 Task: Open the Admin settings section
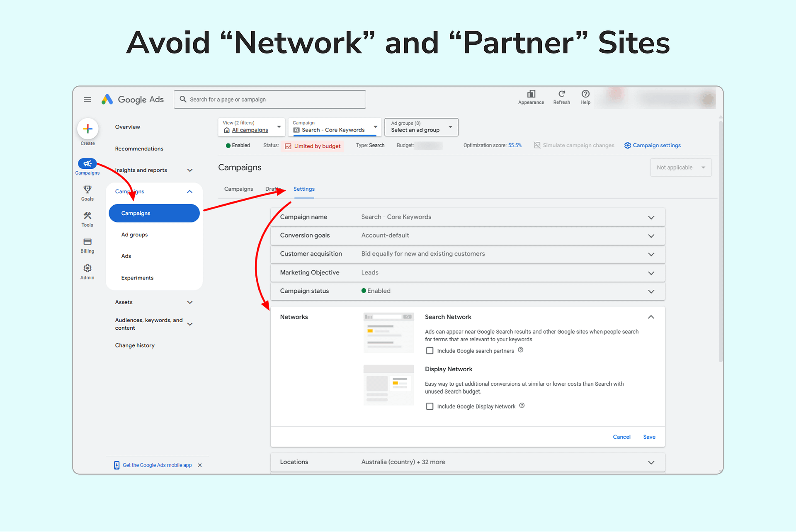point(87,272)
